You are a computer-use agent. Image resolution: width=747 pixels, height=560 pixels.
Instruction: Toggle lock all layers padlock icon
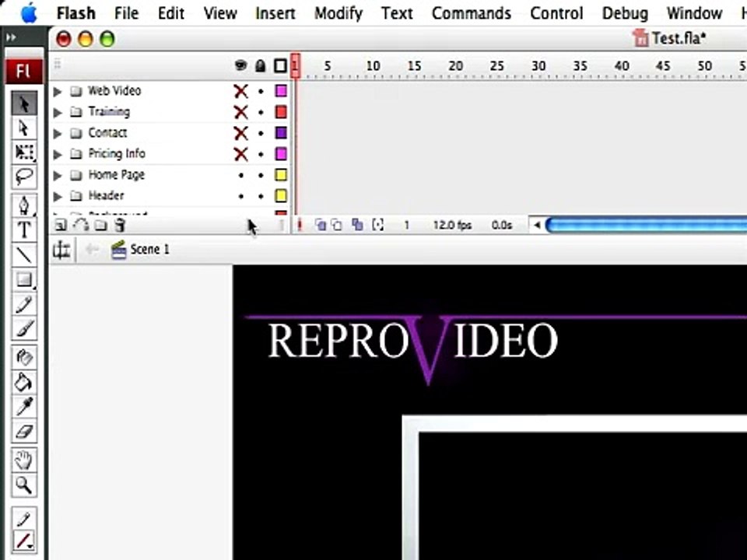pyautogui.click(x=260, y=65)
